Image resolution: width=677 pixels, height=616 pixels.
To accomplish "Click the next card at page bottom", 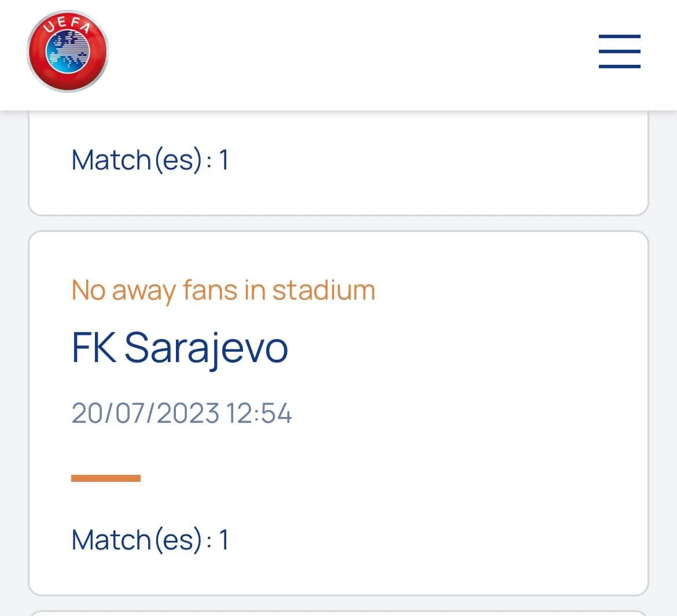I will pos(339,614).
